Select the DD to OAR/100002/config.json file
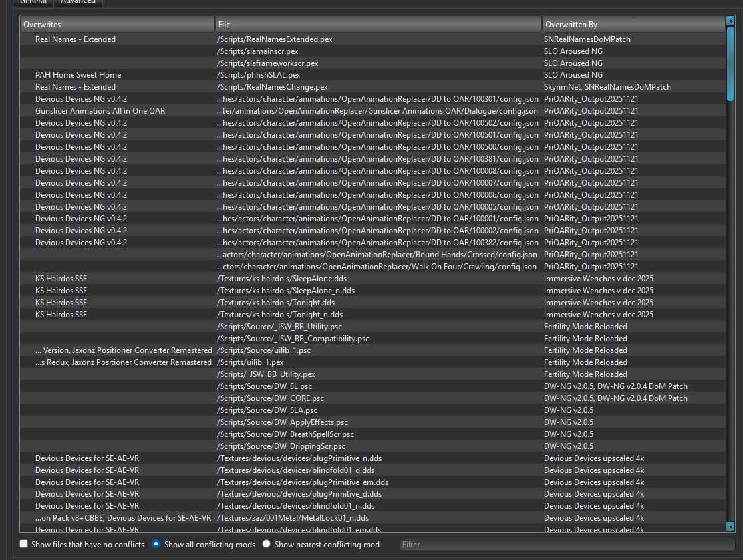This screenshot has width=743, height=560. point(378,231)
